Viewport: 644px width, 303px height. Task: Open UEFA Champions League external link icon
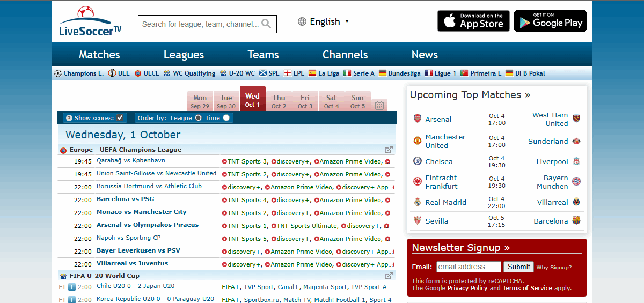pyautogui.click(x=389, y=150)
